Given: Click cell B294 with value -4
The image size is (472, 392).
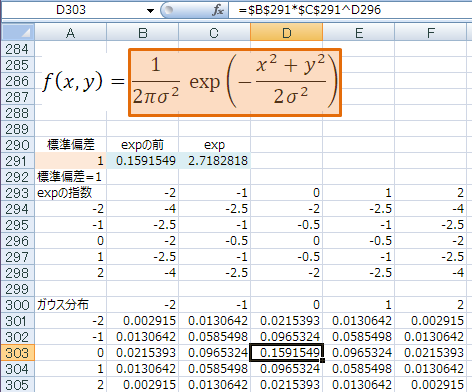Looking at the screenshot, I should 143,209.
